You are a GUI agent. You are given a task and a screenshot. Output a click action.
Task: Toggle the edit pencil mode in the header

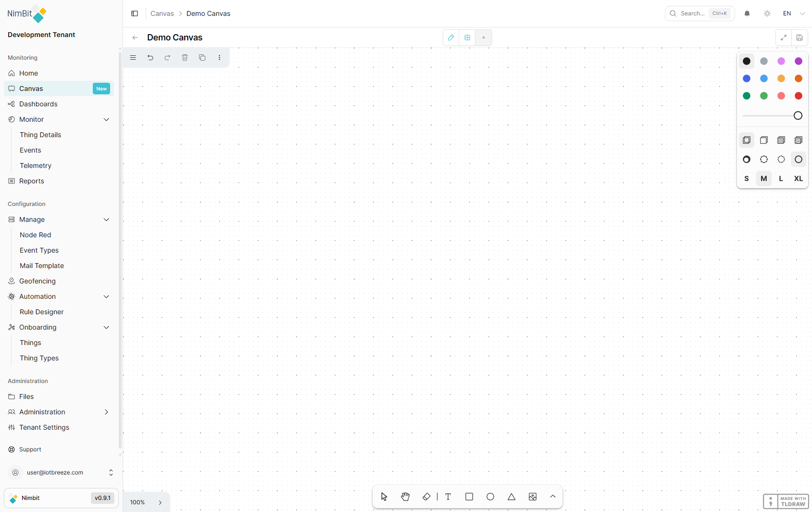450,37
